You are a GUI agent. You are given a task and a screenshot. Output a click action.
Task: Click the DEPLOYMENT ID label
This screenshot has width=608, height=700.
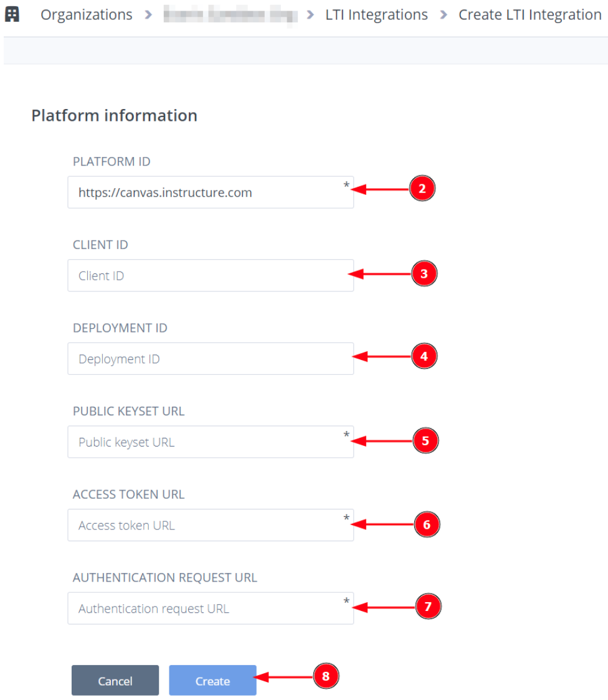[120, 328]
